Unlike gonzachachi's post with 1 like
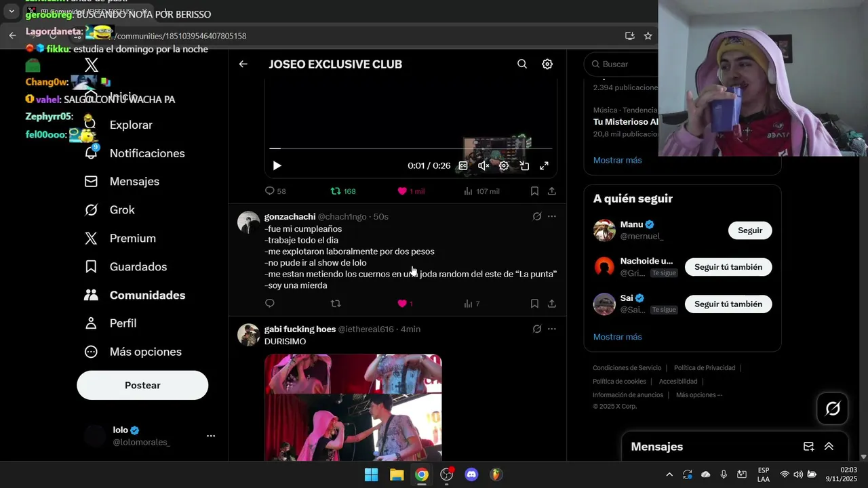868x488 pixels. point(405,304)
